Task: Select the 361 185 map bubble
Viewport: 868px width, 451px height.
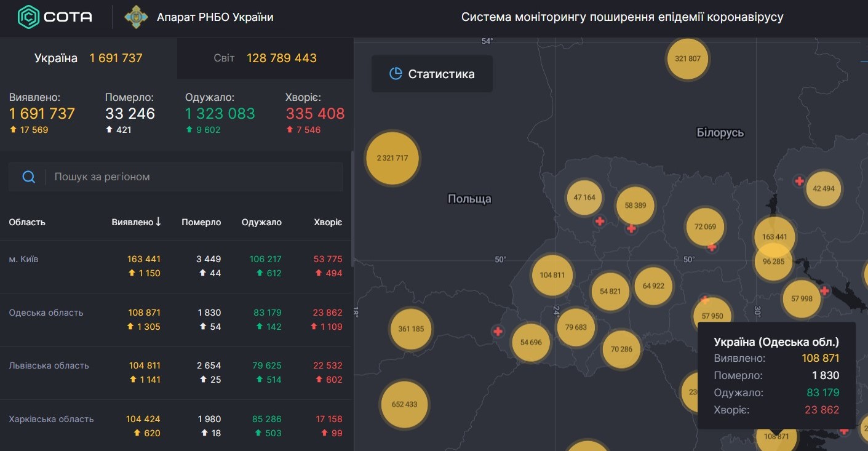Action: [411, 329]
